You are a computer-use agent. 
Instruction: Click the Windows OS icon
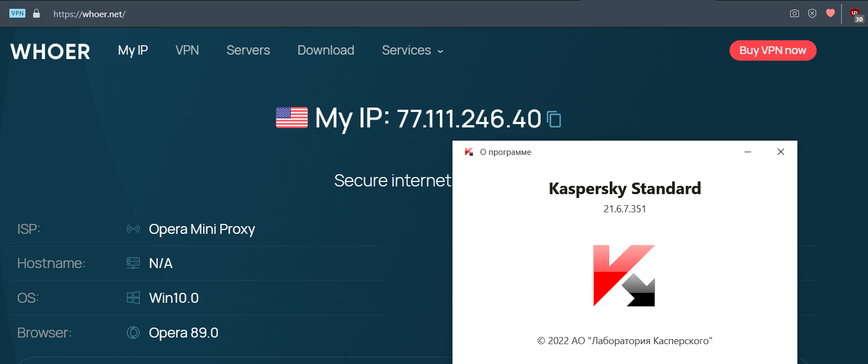pos(133,298)
